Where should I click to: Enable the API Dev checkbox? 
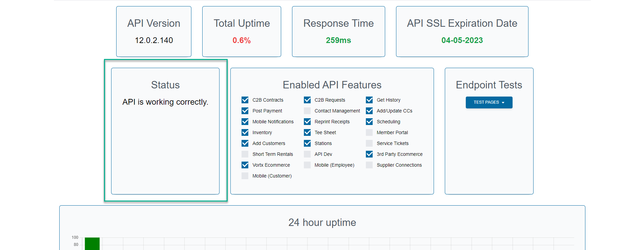[x=307, y=154]
